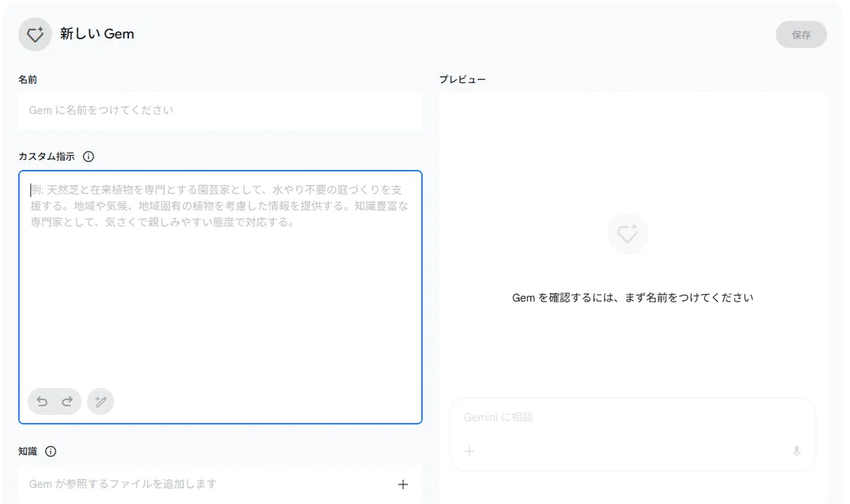Screen dimensions: 850x504
Task: Click the 知識 label text
Action: (x=28, y=452)
